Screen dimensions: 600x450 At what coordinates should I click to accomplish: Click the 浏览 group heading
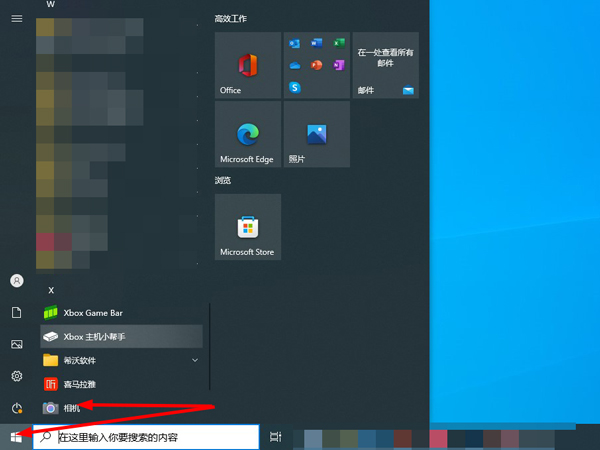(x=223, y=180)
